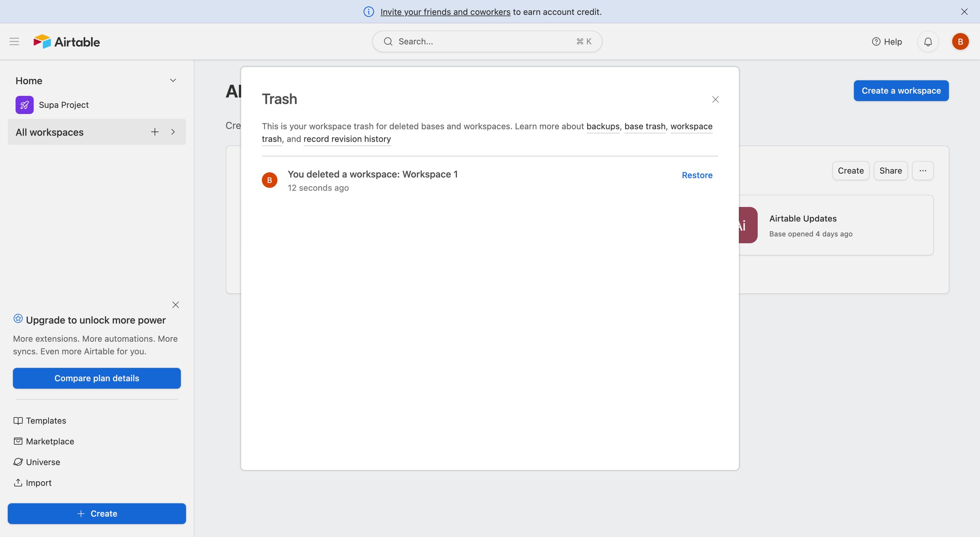Image resolution: width=980 pixels, height=537 pixels.
Task: Dismiss the upgrade promo card
Action: click(176, 305)
